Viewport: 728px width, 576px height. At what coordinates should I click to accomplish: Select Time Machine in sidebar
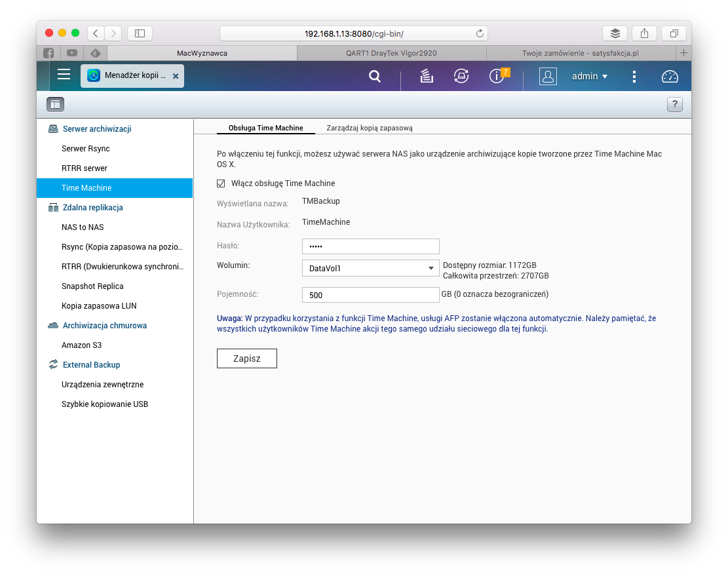pyautogui.click(x=115, y=188)
